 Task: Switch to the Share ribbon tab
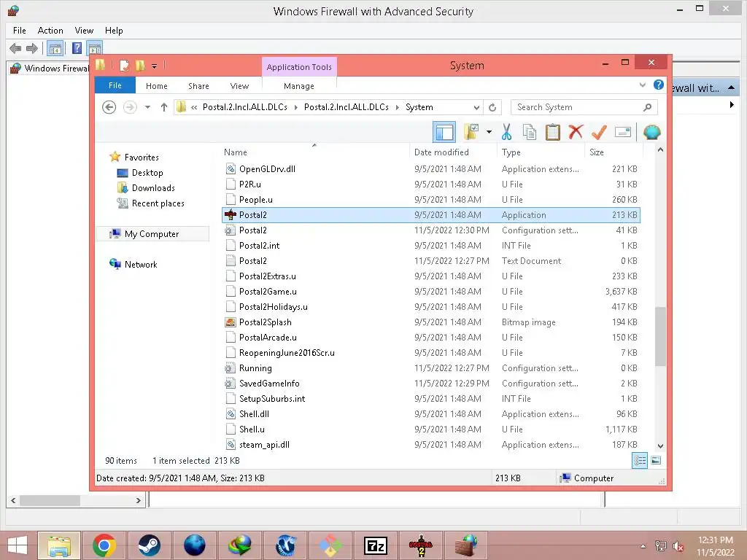coord(198,86)
